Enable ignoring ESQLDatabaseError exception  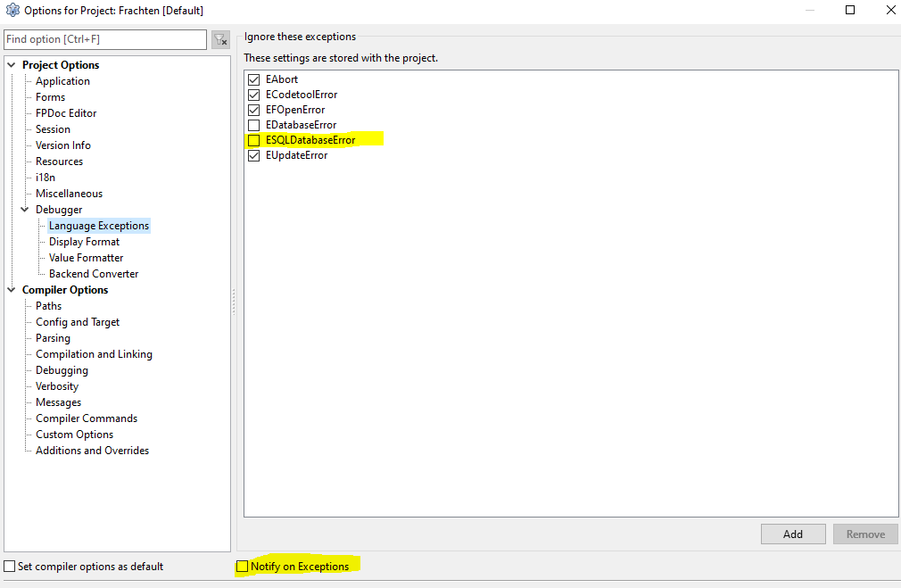pyautogui.click(x=254, y=140)
